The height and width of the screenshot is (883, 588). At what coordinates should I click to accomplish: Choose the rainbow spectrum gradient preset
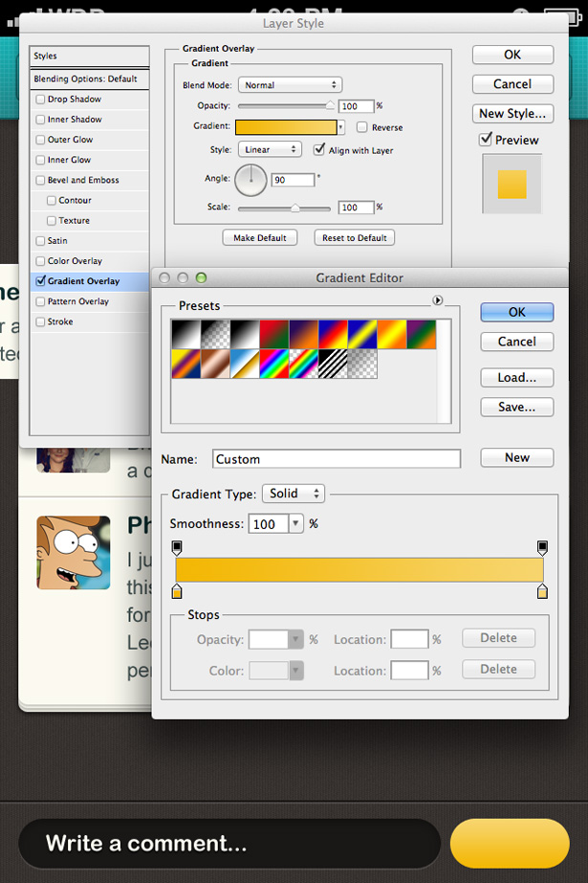[x=274, y=364]
